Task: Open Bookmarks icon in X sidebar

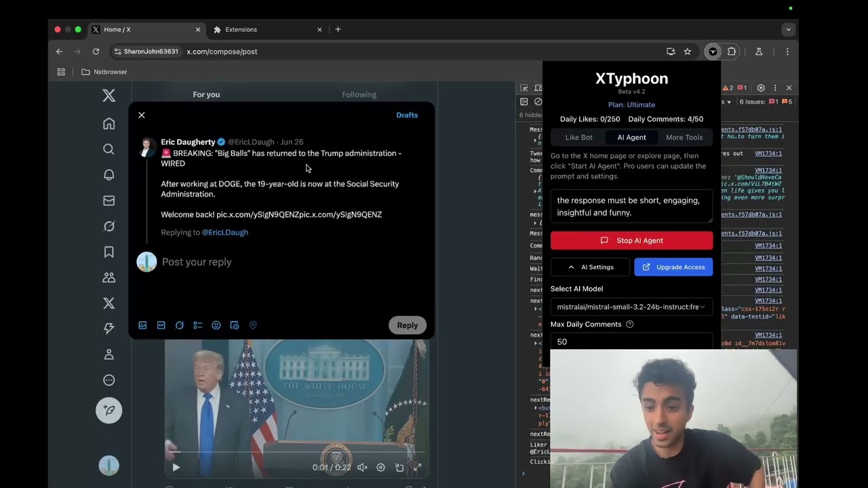Action: click(108, 252)
